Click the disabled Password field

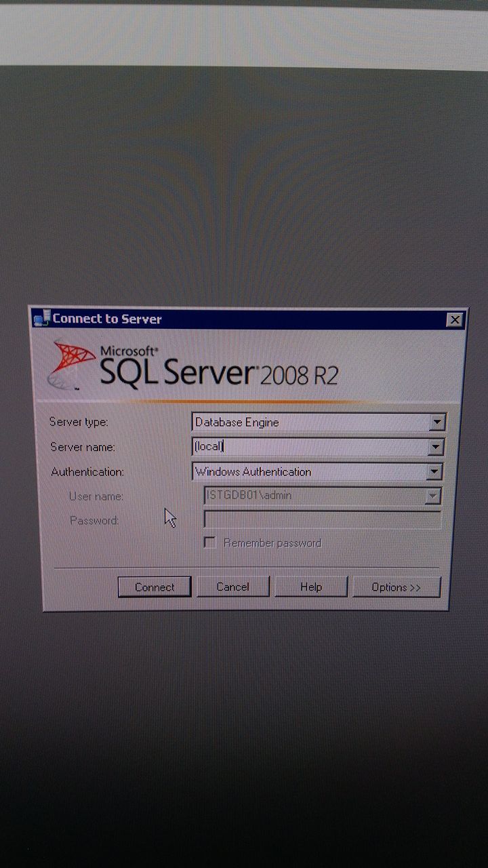(x=323, y=520)
